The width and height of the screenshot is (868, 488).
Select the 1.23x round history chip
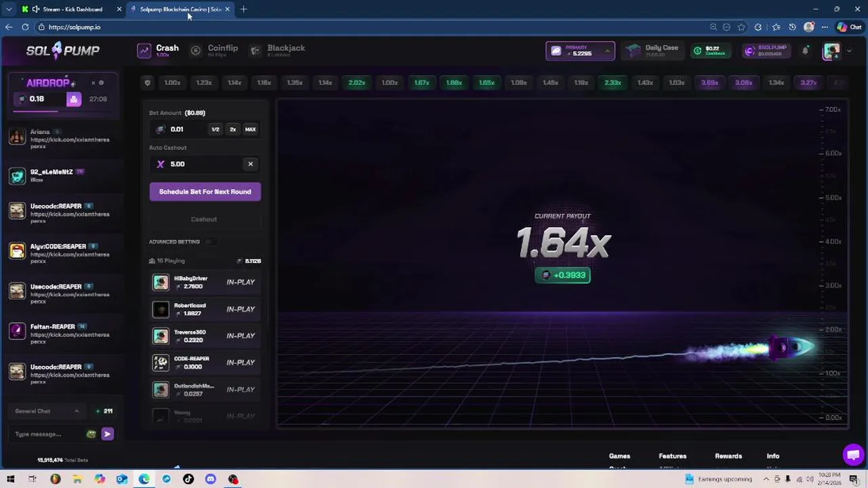tap(204, 83)
